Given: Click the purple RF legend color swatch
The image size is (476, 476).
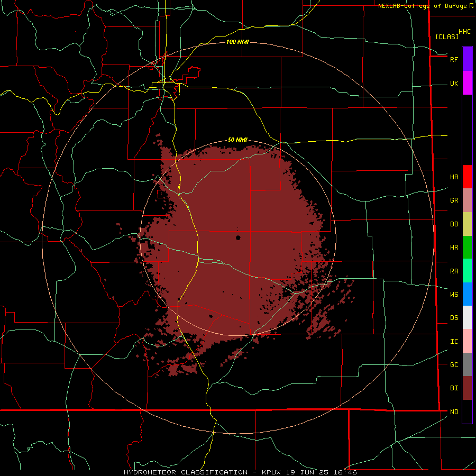Looking at the screenshot, I should [467, 59].
